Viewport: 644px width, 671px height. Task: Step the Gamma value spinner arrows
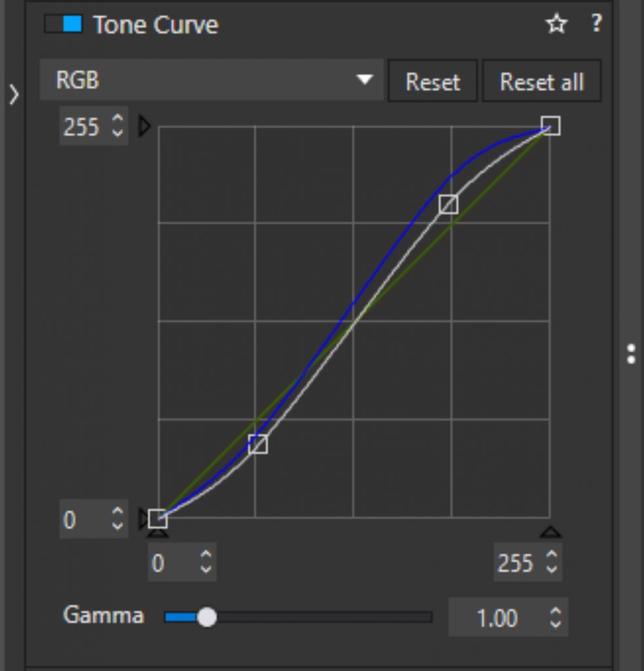tap(555, 617)
